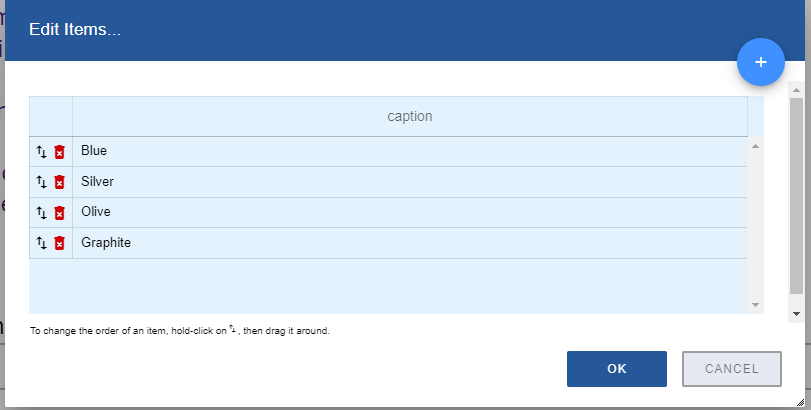811x410 pixels.
Task: Select the Graphite caption cell
Action: [x=409, y=243]
